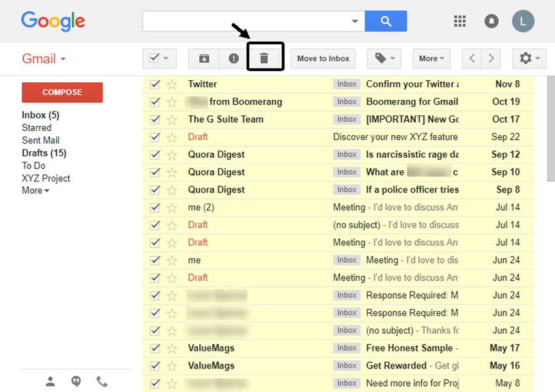Expand the More section in the sidebar
Viewport: 555px width, 392px height.
pyautogui.click(x=35, y=190)
